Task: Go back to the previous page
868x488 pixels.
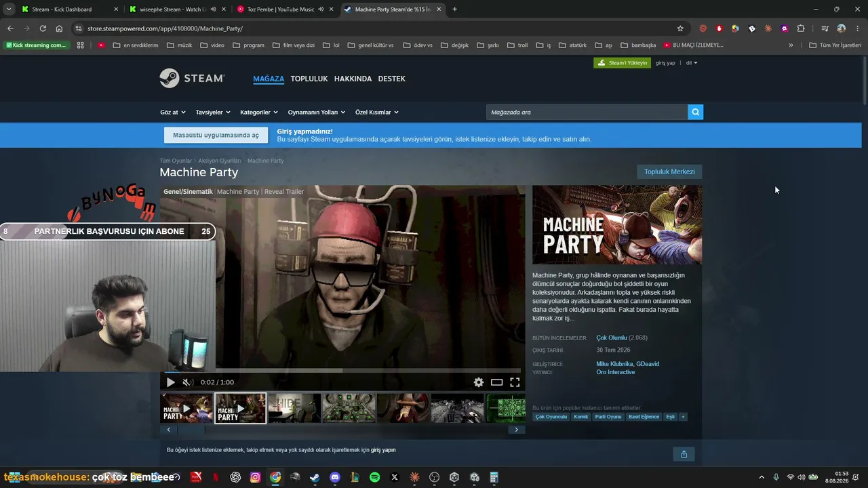Action: click(10, 28)
